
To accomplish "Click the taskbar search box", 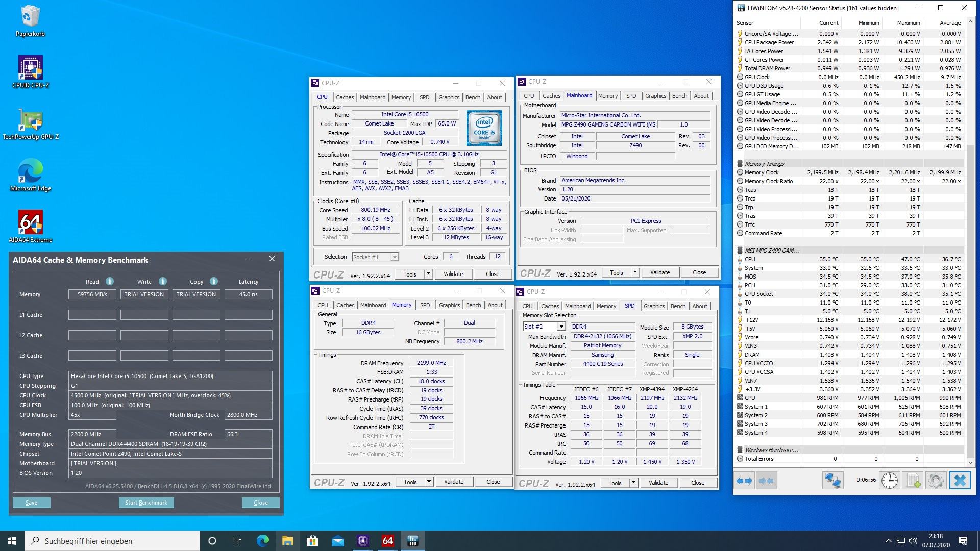I will pyautogui.click(x=112, y=541).
